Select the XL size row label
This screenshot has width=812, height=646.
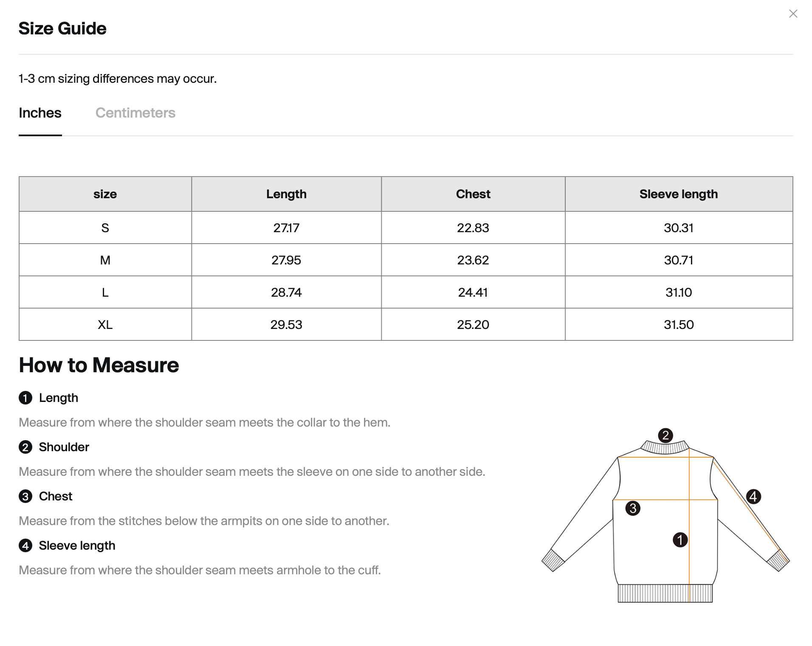pyautogui.click(x=105, y=325)
